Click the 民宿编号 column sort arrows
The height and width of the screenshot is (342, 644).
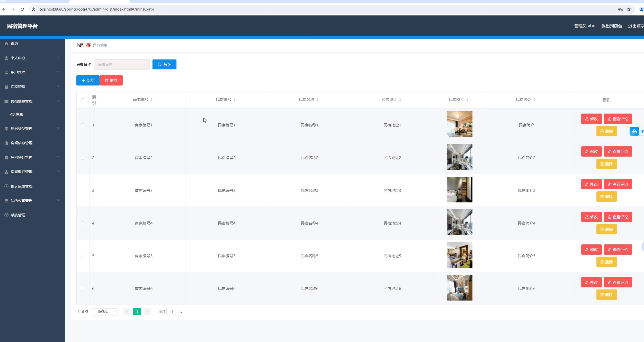click(235, 100)
